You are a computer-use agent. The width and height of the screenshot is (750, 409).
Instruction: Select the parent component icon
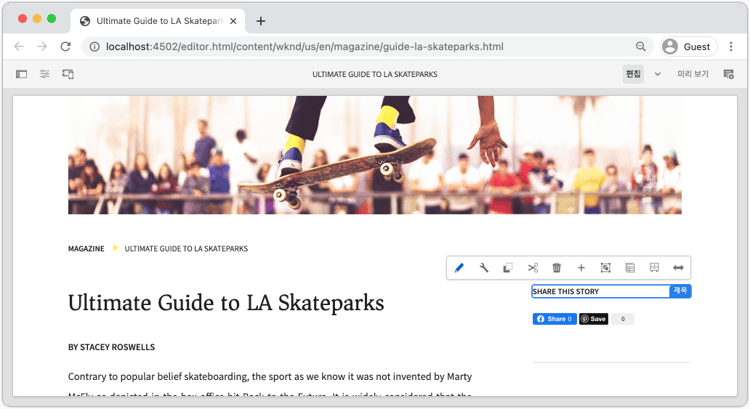654,268
